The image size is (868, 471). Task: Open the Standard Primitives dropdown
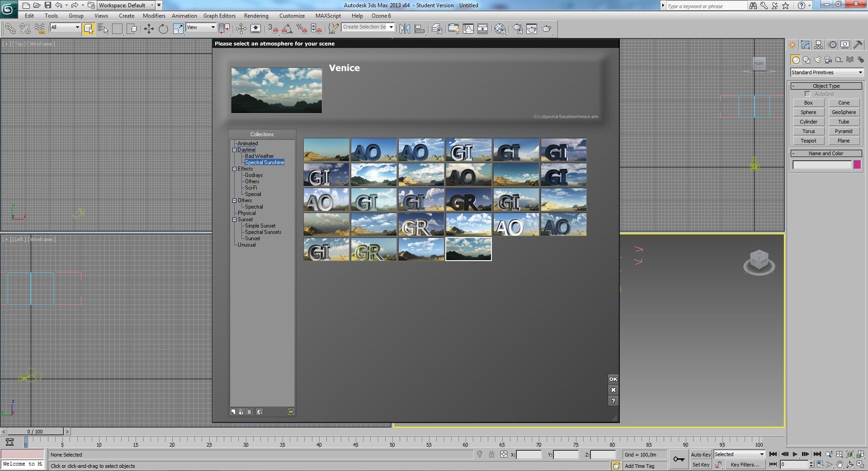coord(827,72)
